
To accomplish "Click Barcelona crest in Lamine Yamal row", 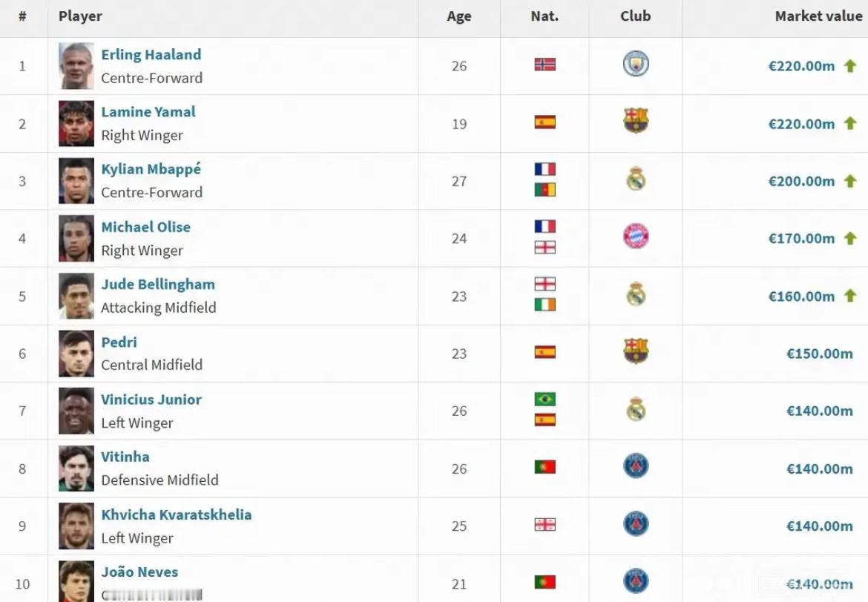I will pyautogui.click(x=636, y=120).
